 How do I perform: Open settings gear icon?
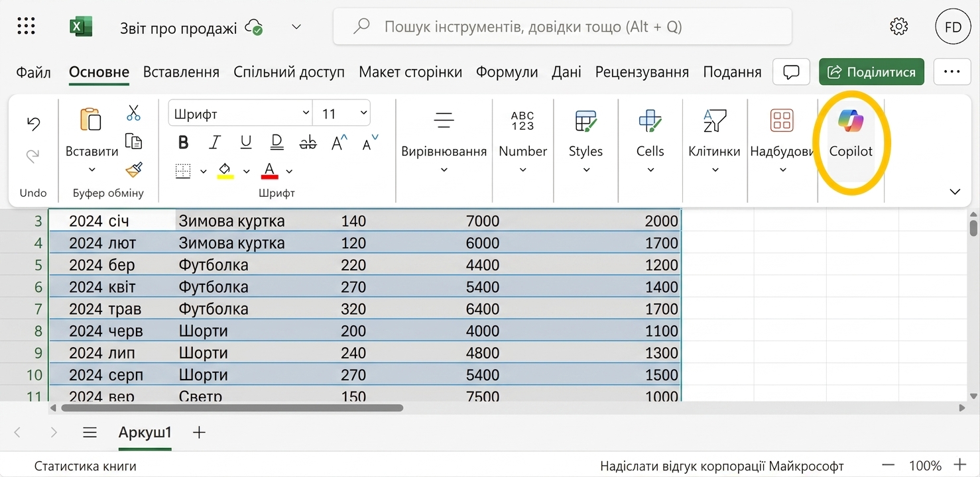pyautogui.click(x=898, y=26)
